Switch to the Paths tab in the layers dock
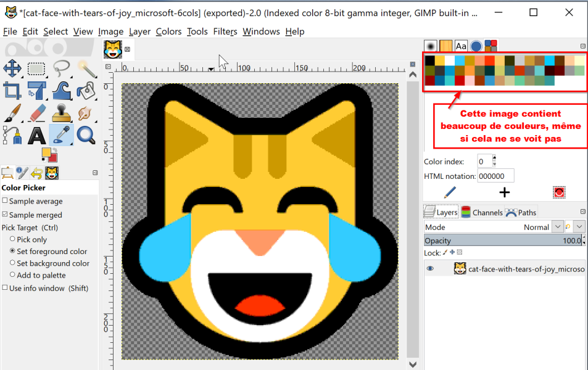This screenshot has width=588, height=370. 521,213
